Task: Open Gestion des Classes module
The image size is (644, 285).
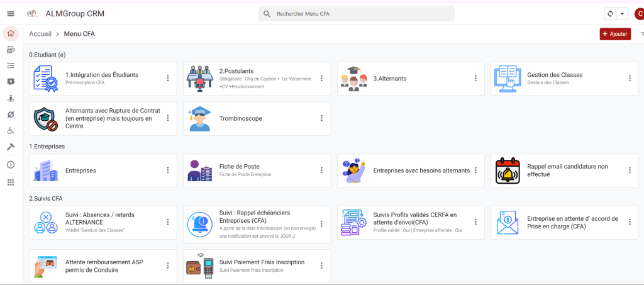Action: [553, 79]
